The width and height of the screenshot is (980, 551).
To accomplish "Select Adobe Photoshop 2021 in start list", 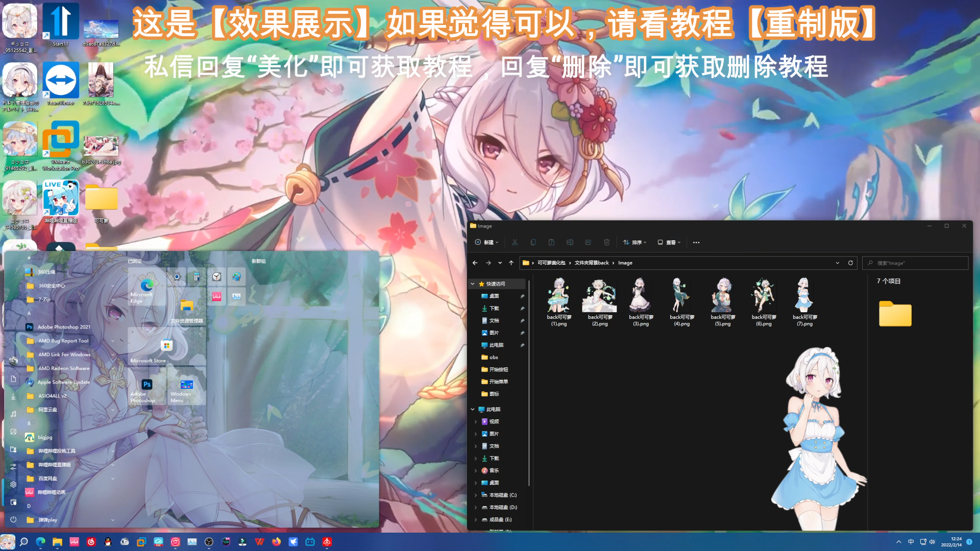I will click(64, 327).
